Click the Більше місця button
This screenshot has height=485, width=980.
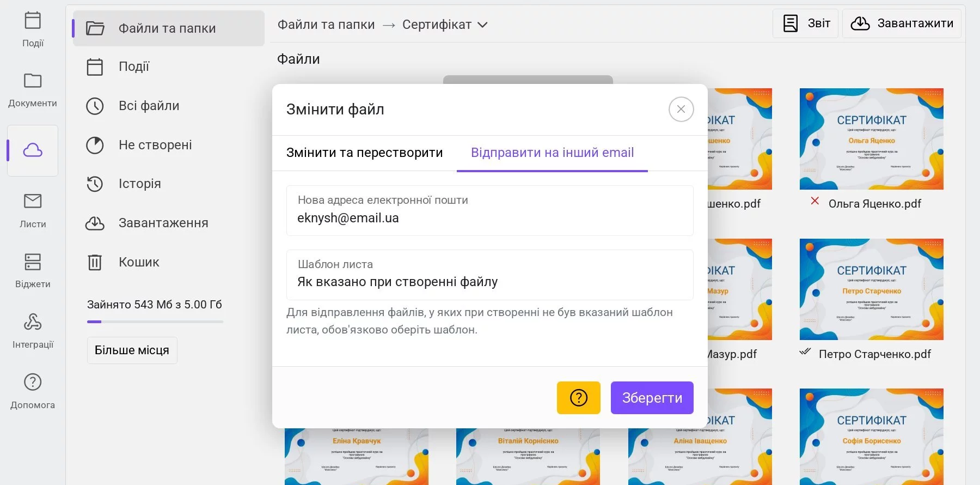pos(132,350)
